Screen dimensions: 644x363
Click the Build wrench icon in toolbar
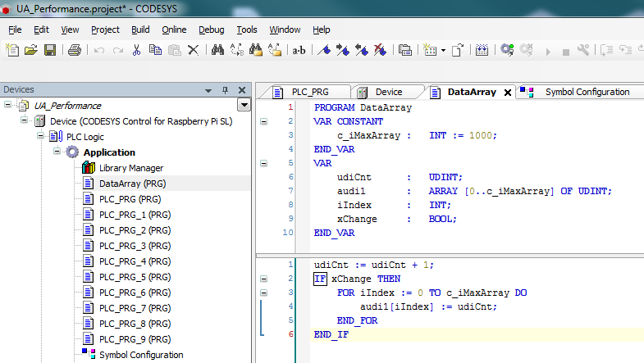(583, 50)
